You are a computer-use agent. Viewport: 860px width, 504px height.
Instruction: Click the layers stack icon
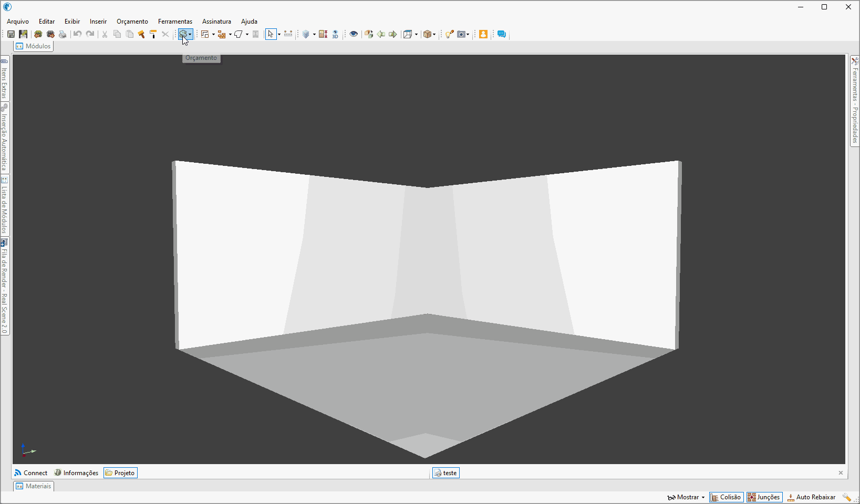coord(306,34)
